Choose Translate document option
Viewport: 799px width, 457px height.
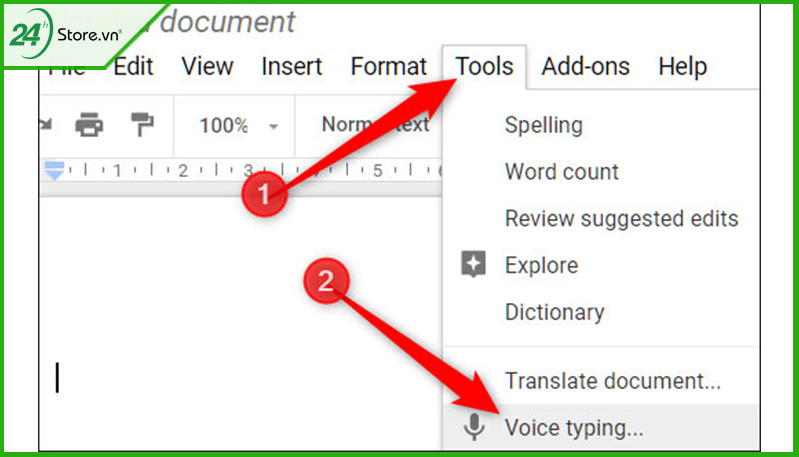612,381
